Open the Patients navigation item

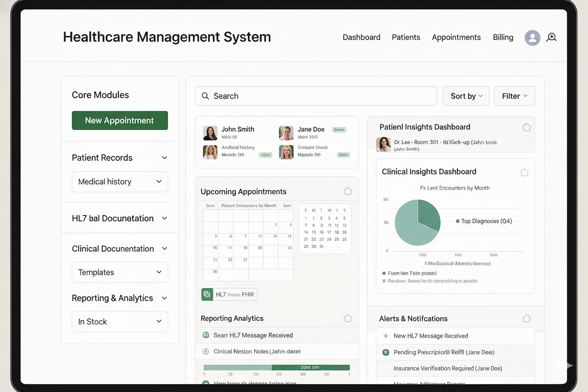406,37
